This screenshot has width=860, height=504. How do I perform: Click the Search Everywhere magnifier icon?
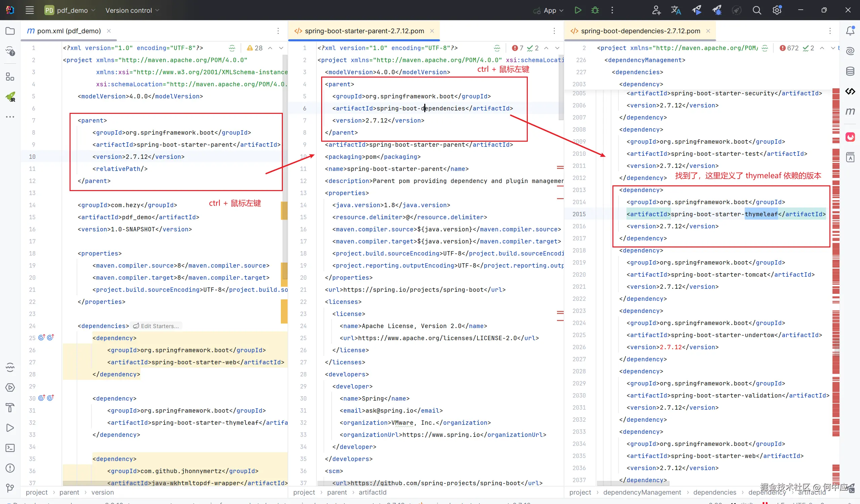[x=757, y=10]
